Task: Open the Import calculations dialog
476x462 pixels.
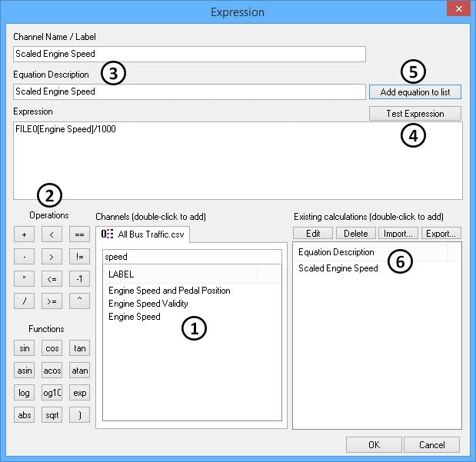Action: pyautogui.click(x=397, y=233)
